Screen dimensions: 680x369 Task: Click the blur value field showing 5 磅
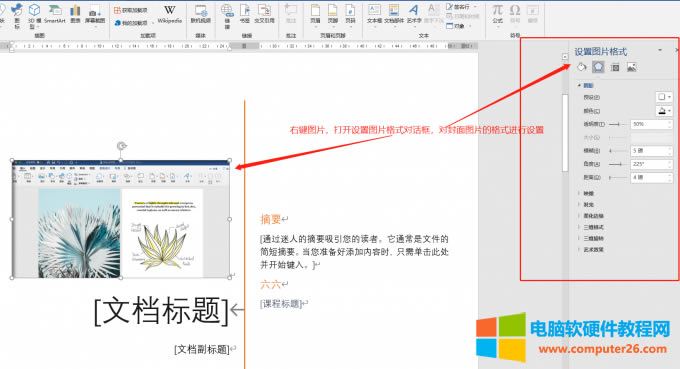(651, 150)
